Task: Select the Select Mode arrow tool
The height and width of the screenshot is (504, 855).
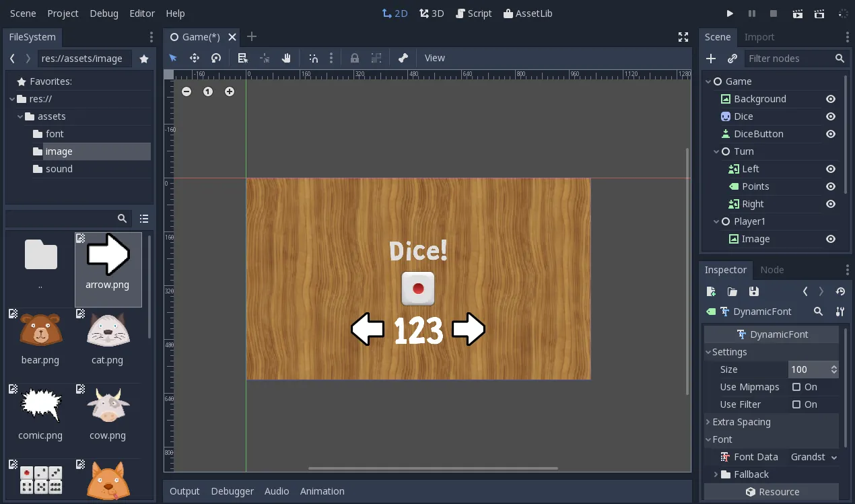Action: [x=173, y=58]
